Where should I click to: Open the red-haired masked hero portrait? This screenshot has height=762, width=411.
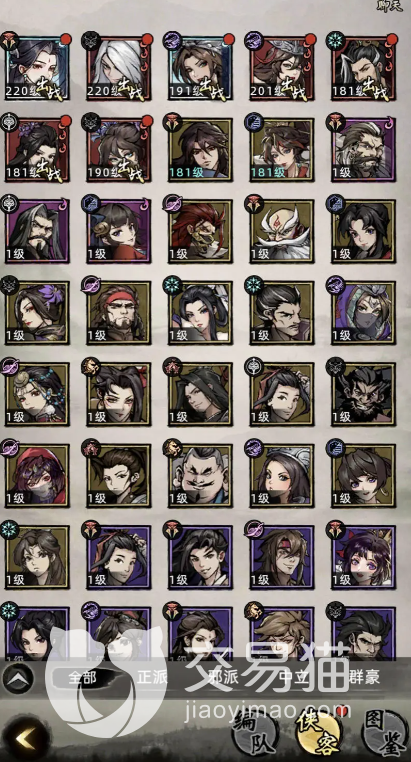tap(200, 230)
